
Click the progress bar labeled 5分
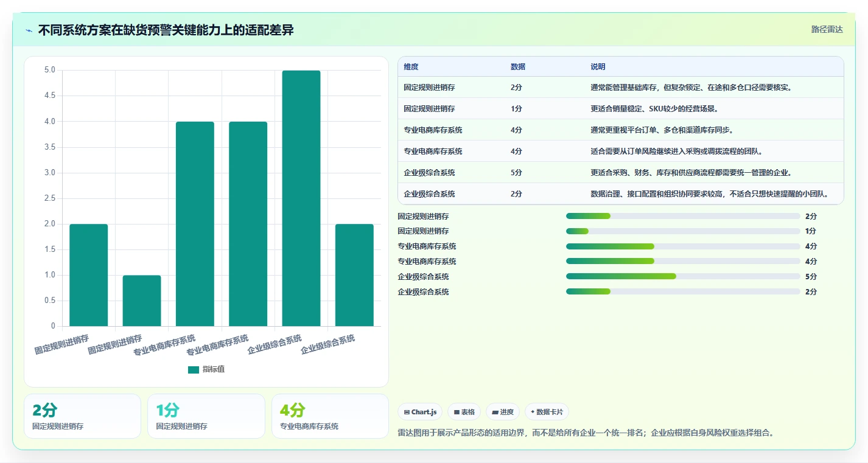(683, 276)
